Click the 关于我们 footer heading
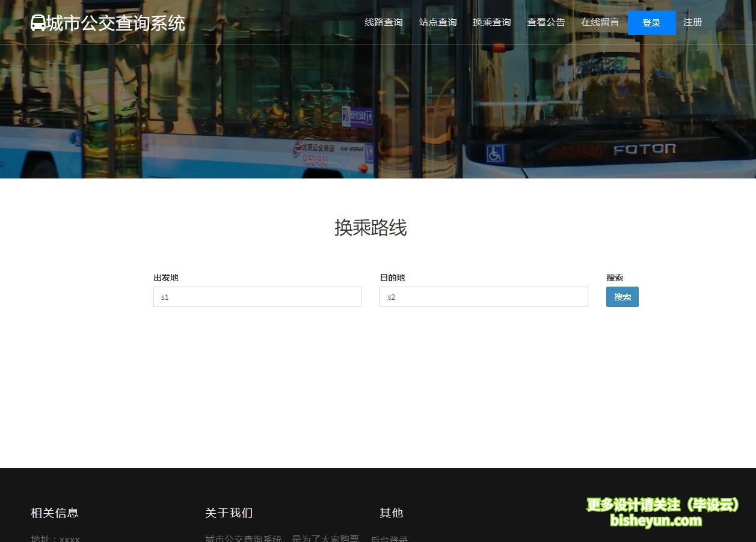Viewport: 756px width, 542px height. 229,513
